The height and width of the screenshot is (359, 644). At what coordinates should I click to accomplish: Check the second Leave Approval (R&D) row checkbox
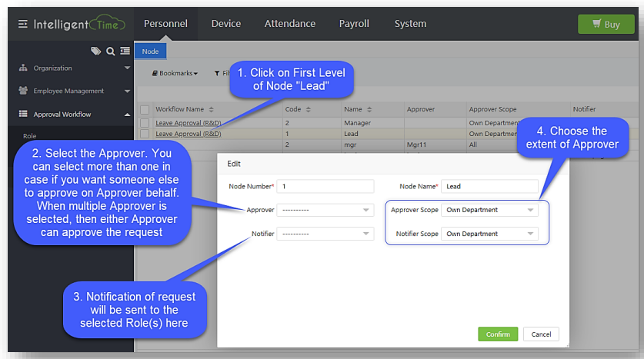point(145,134)
